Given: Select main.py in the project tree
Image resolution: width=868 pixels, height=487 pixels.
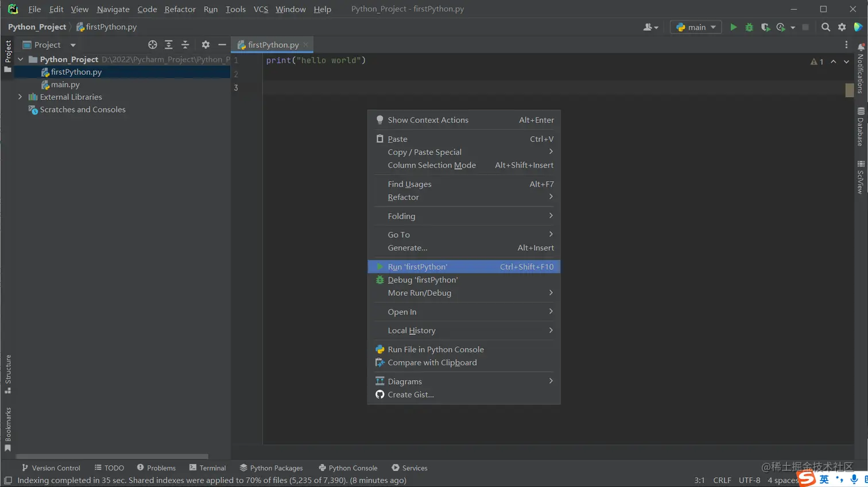Looking at the screenshot, I should [65, 84].
